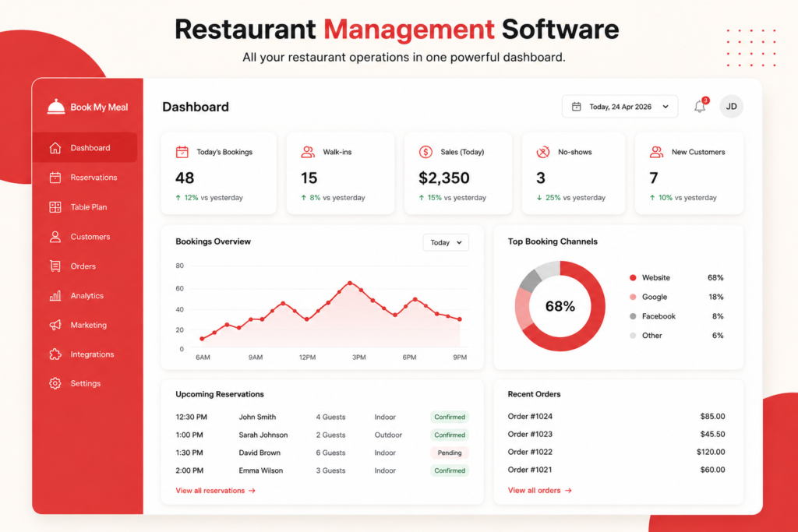The height and width of the screenshot is (532, 798).
Task: Click the Marketing megaphone icon
Action: point(55,325)
